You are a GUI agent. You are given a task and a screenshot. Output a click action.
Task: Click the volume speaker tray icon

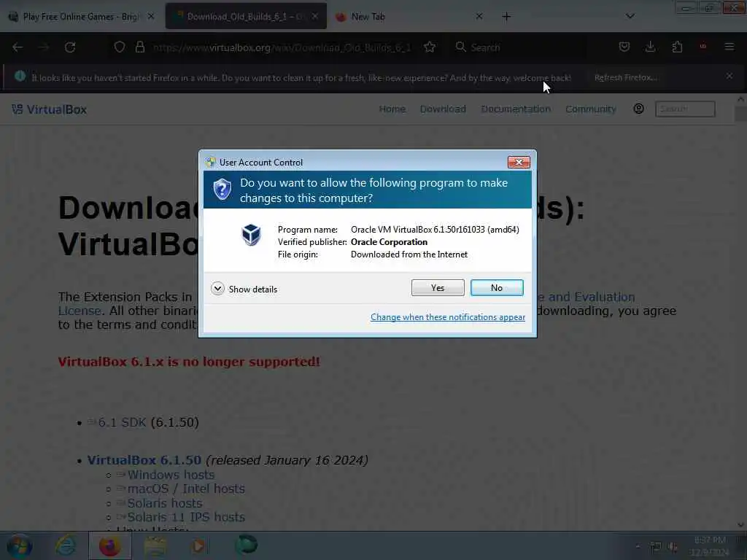tap(673, 547)
